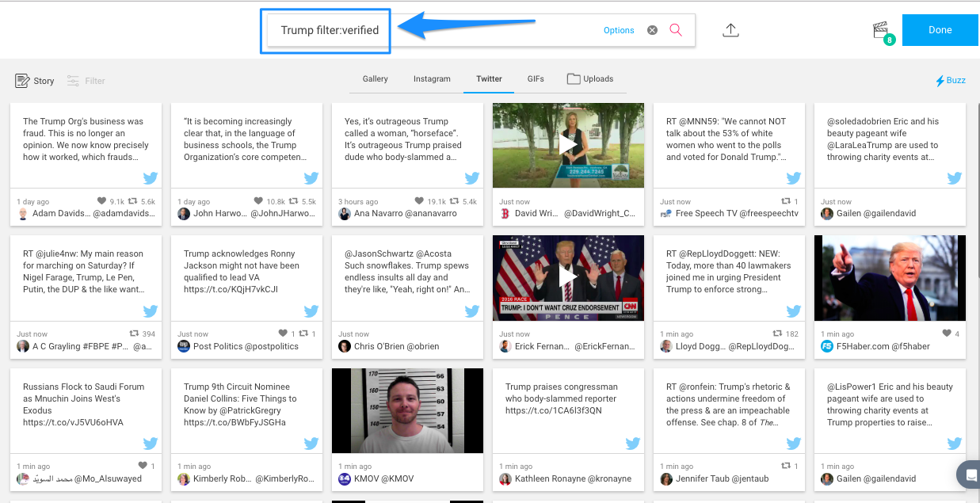Click Twitter bird on "@JasonSchwartz @Acosta" card
This screenshot has width=980, height=503.
pos(472,311)
